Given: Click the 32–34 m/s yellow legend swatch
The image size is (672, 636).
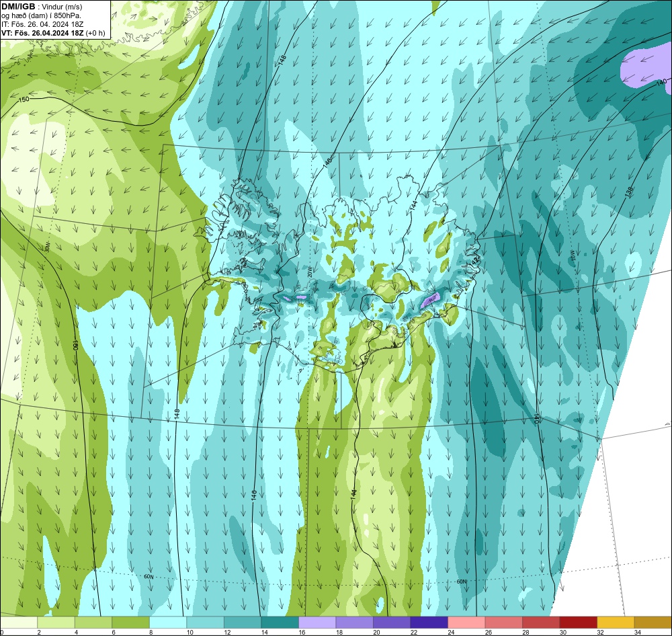Looking at the screenshot, I should [x=616, y=623].
